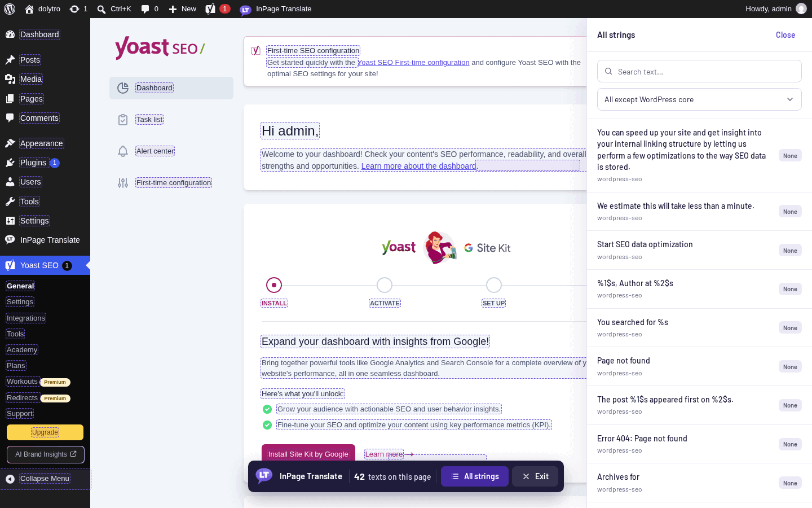Click the Appearance brush icon

pyautogui.click(x=10, y=143)
